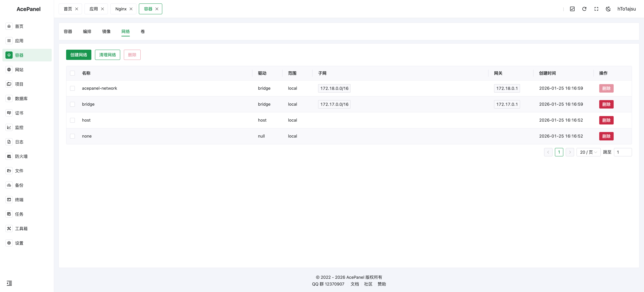Check the host network row checkbox
Viewport: 644px width, 292px height.
73,120
